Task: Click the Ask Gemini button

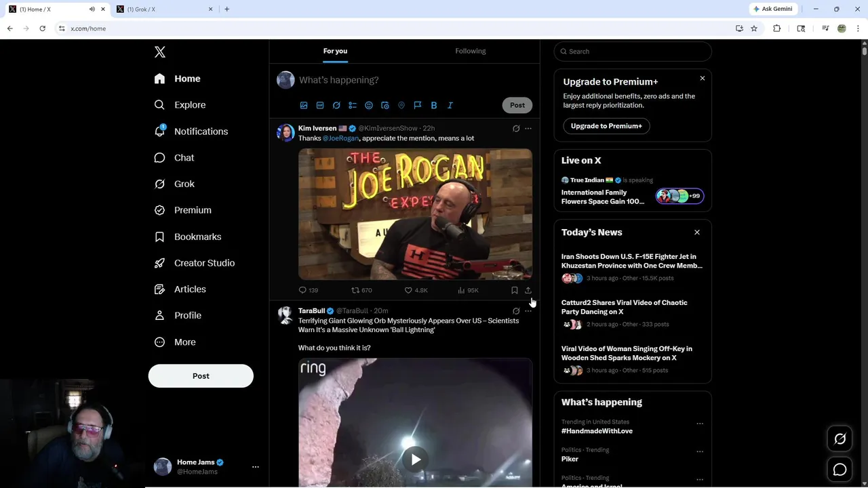Action: tap(772, 9)
